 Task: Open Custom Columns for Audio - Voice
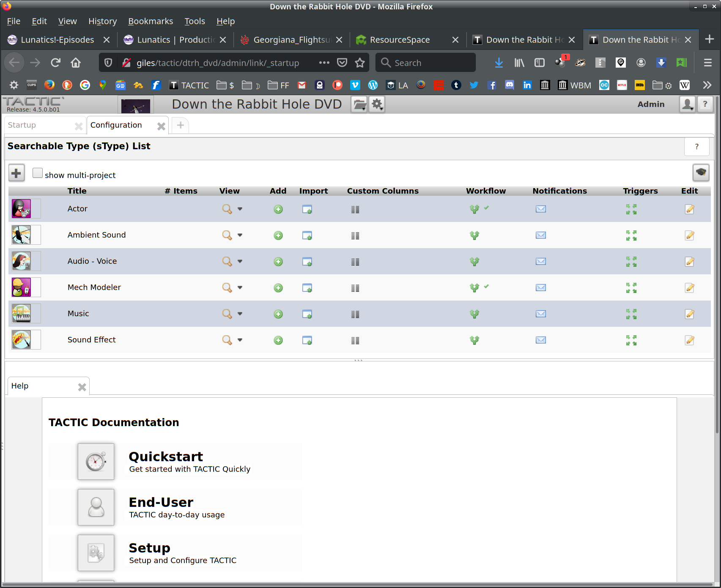click(x=355, y=262)
